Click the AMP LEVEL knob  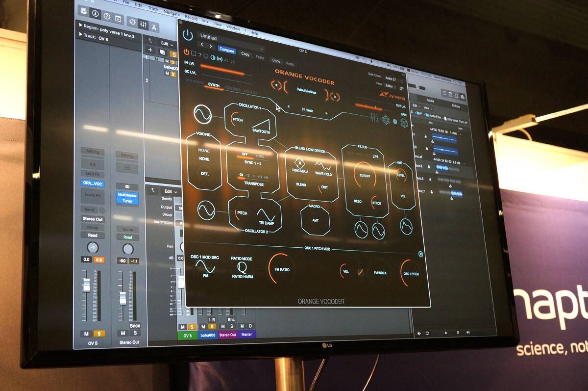[401, 175]
